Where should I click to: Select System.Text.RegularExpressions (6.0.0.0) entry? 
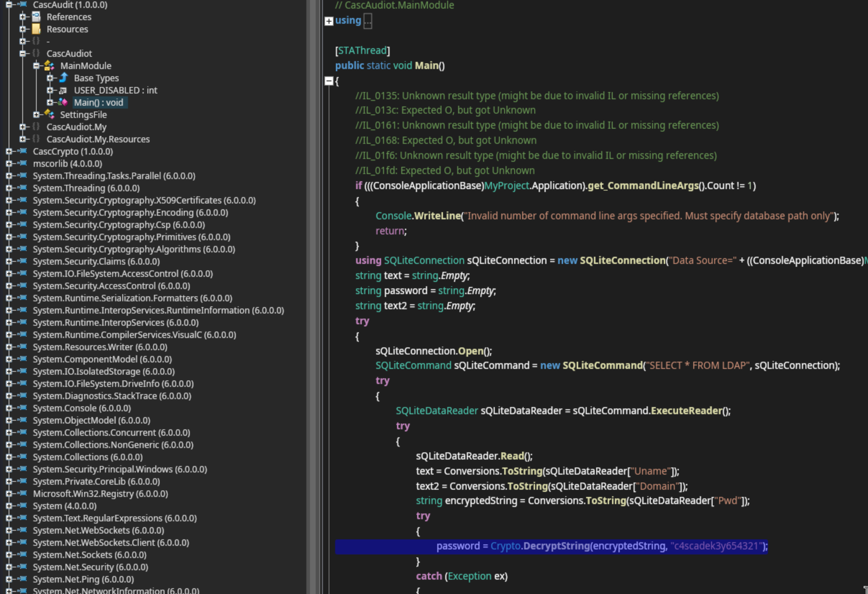tap(115, 518)
